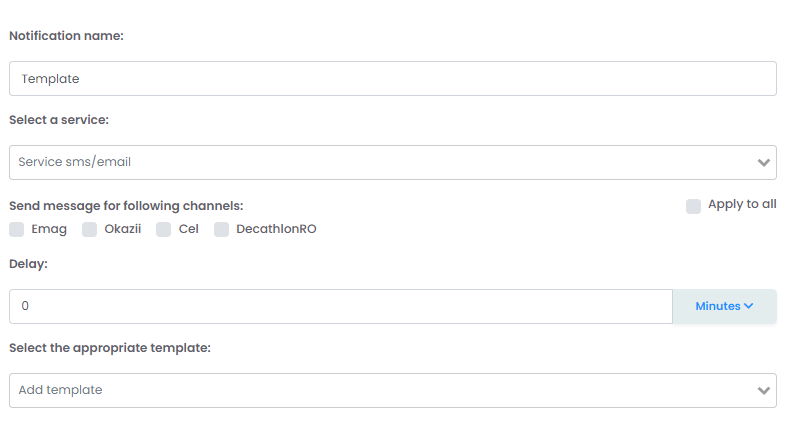The height and width of the screenshot is (436, 798).
Task: Enable the Emag channel checkbox
Action: [17, 230]
